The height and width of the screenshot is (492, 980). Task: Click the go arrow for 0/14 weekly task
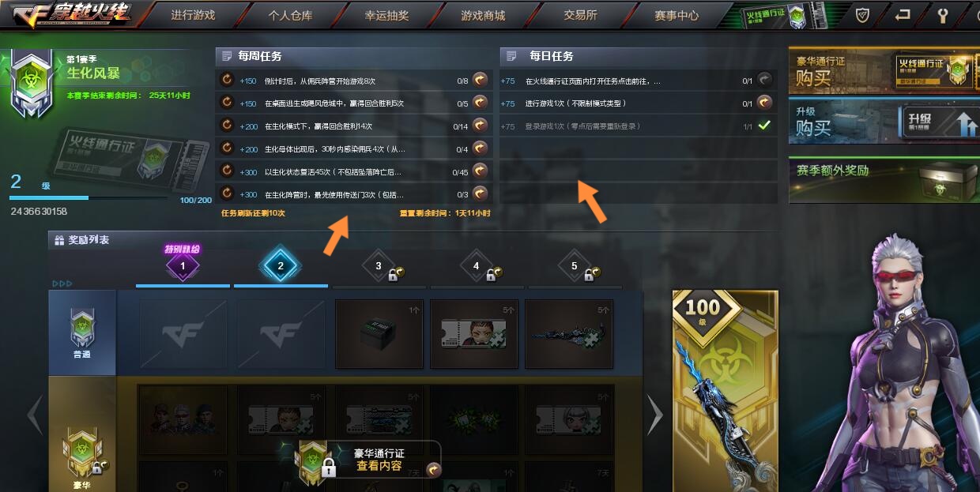[x=480, y=126]
